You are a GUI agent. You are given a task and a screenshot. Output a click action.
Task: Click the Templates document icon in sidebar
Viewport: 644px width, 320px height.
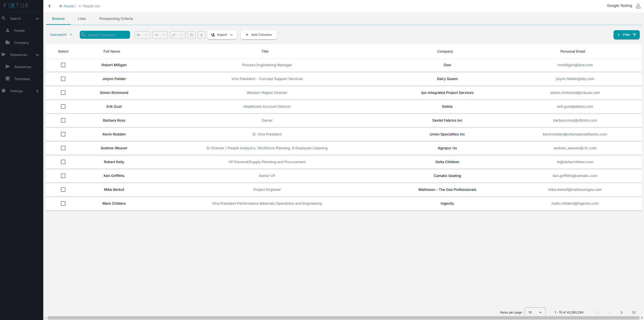point(8,79)
